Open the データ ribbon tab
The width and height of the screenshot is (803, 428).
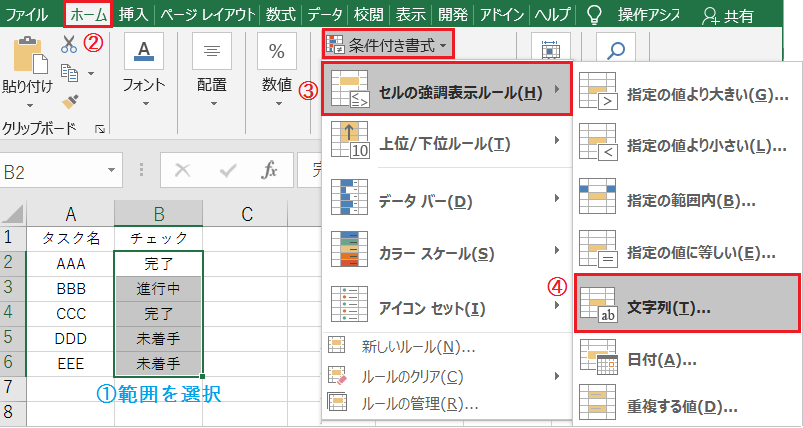(324, 14)
